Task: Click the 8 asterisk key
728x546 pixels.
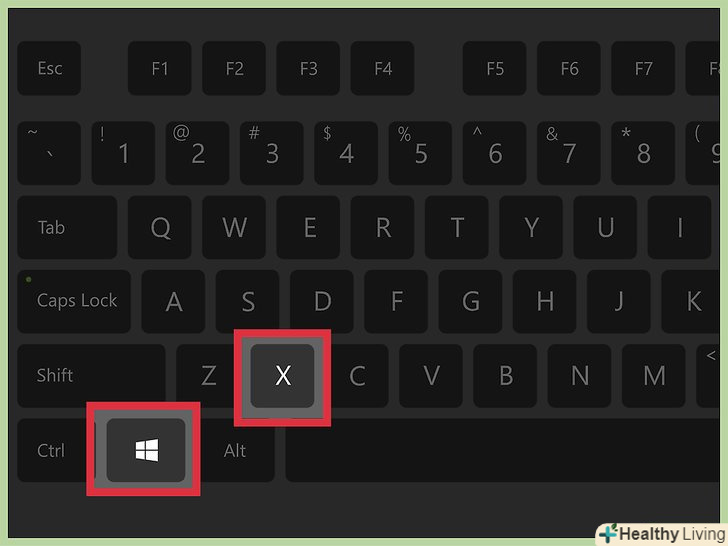Action: coord(643,153)
